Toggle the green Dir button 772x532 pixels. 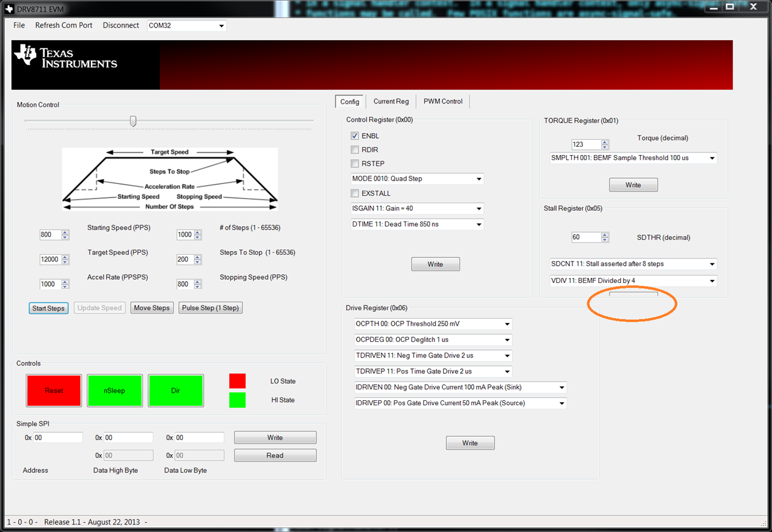click(176, 390)
